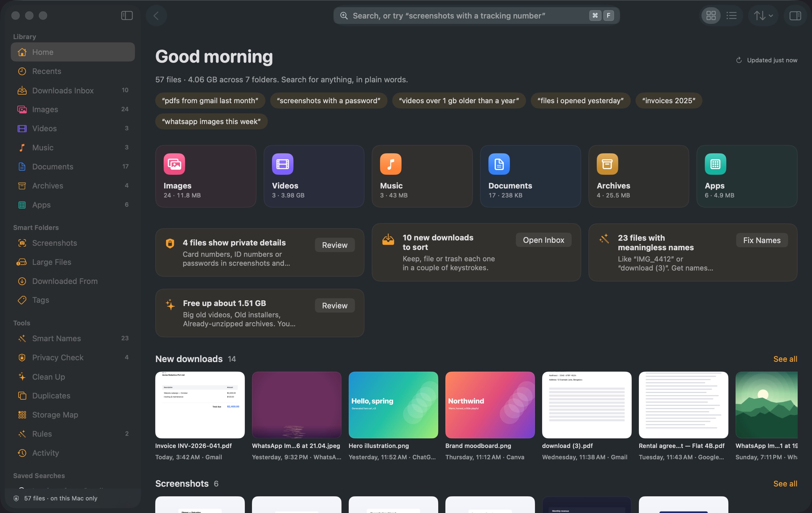Click the "invoices 2025" suggestion chip
The height and width of the screenshot is (513, 812).
pos(669,101)
